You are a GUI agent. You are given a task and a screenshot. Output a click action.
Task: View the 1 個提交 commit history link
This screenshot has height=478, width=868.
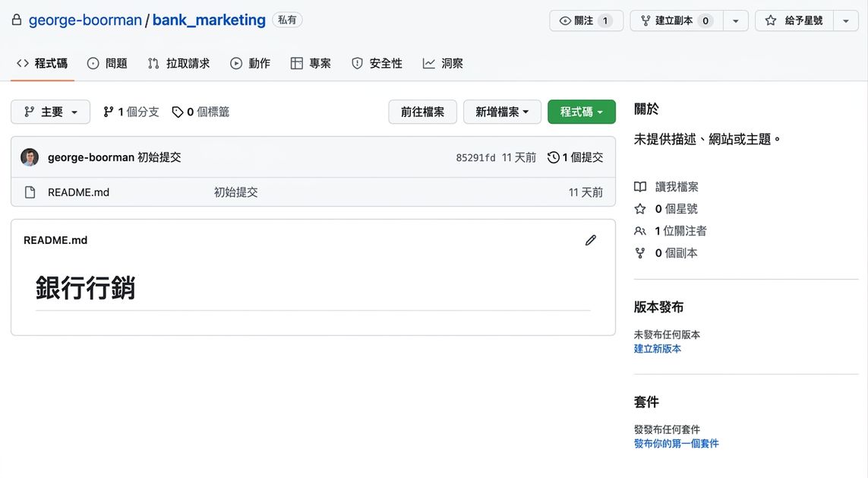pyautogui.click(x=575, y=157)
